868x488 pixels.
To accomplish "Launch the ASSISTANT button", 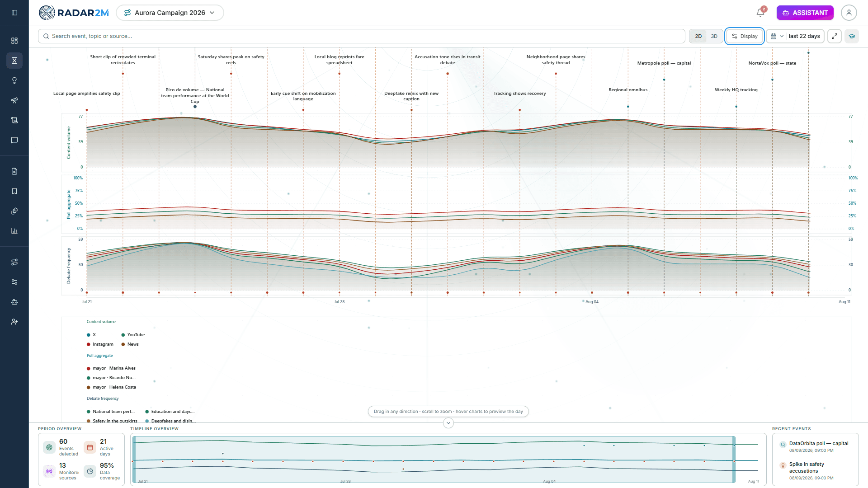I will click(x=805, y=13).
